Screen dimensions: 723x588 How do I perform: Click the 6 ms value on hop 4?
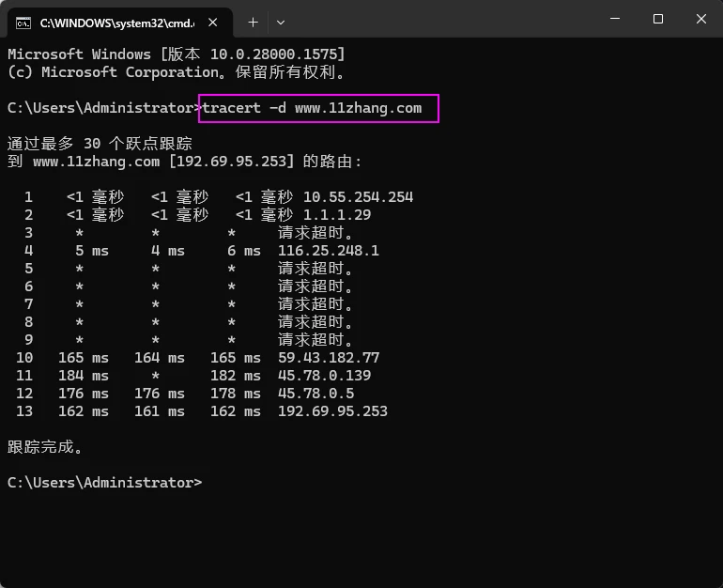pyautogui.click(x=244, y=251)
